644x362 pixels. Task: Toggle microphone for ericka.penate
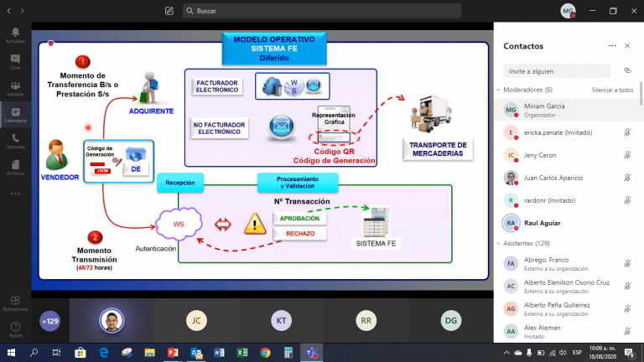point(627,132)
